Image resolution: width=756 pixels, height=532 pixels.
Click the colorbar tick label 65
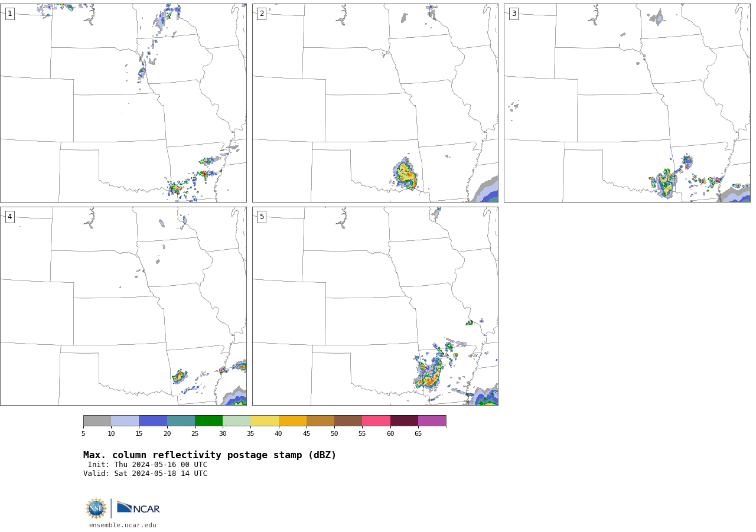click(x=418, y=434)
